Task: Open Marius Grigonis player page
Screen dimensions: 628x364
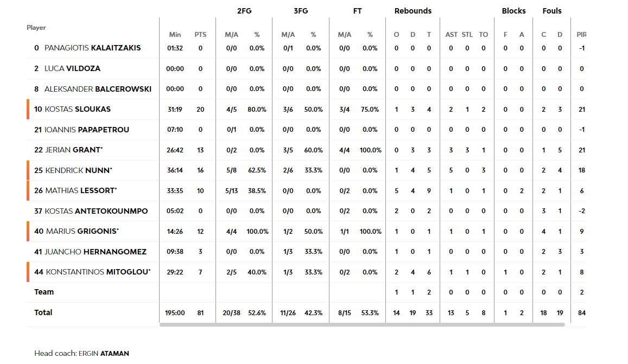Action: (x=82, y=232)
